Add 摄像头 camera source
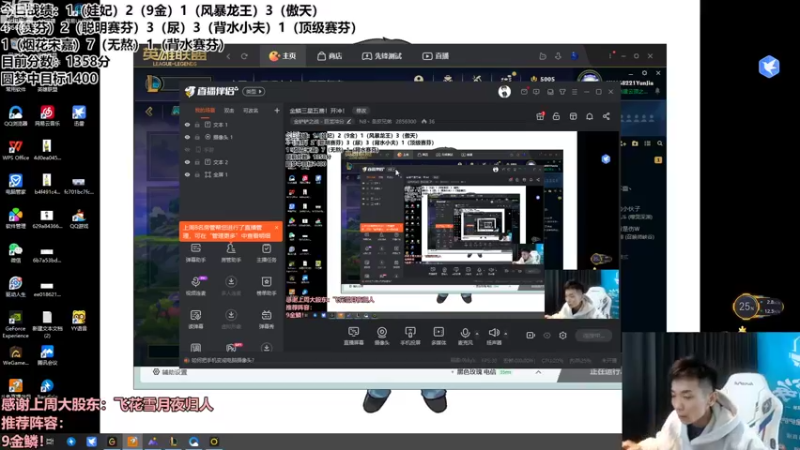The image size is (800, 450). click(382, 336)
